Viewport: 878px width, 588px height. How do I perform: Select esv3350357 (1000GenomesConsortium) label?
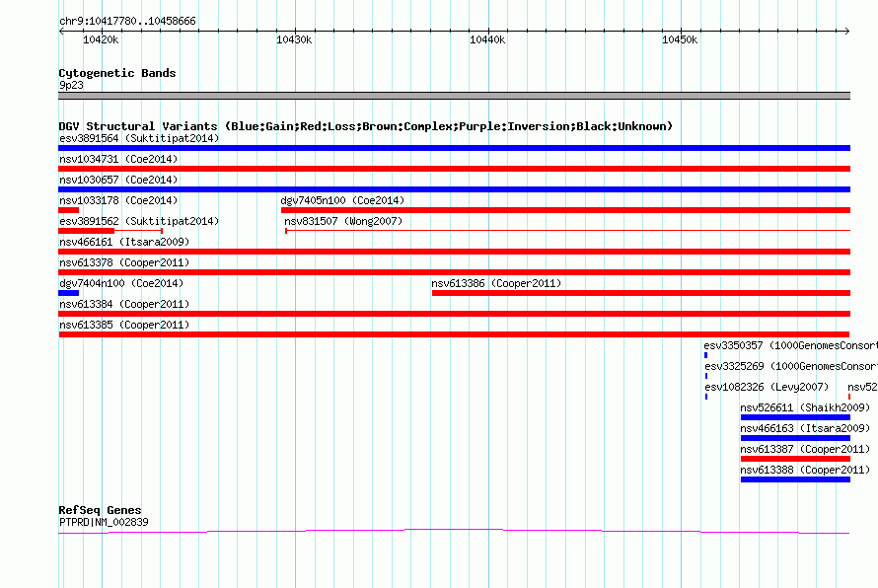pyautogui.click(x=790, y=345)
